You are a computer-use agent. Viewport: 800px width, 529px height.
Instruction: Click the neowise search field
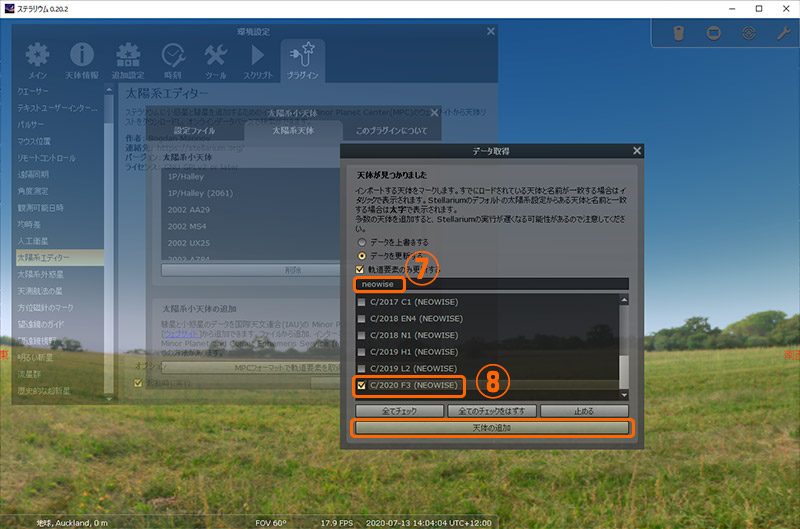click(x=492, y=284)
